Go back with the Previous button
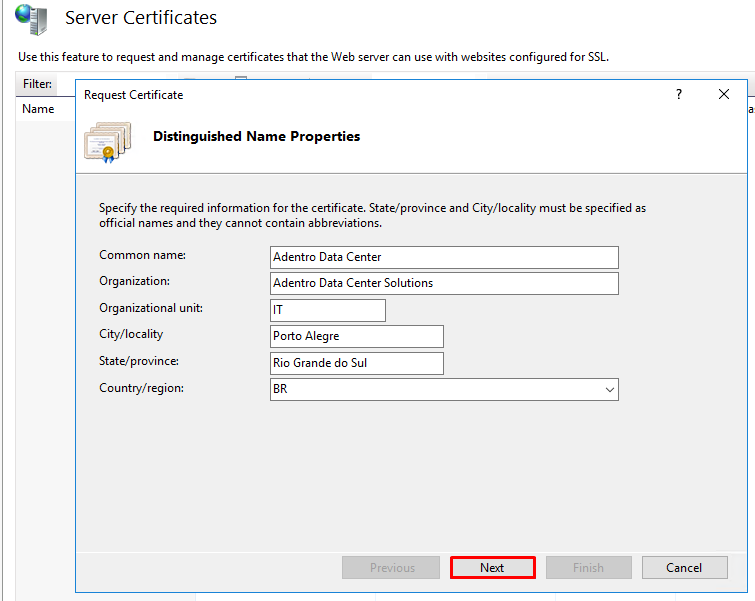Screen dimensions: 755x601 click(x=391, y=568)
